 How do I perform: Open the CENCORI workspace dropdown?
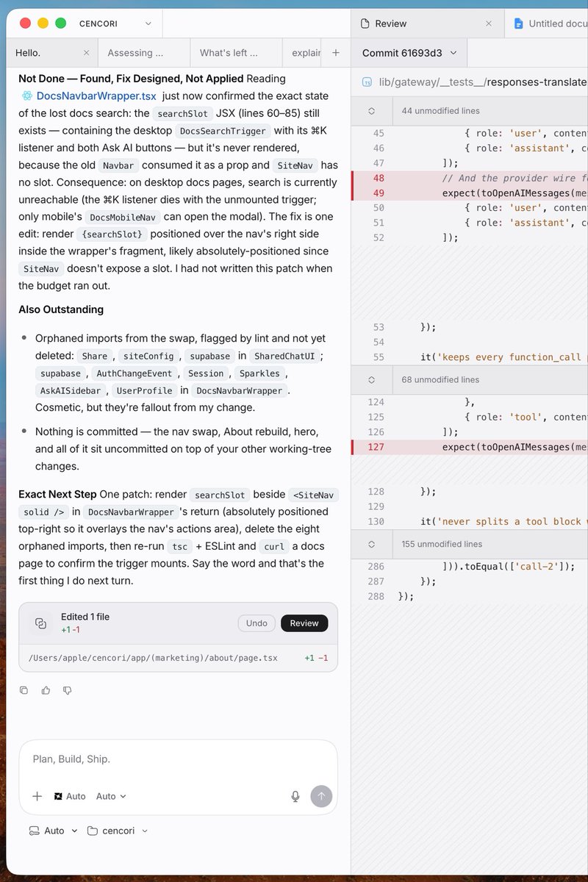(x=115, y=24)
